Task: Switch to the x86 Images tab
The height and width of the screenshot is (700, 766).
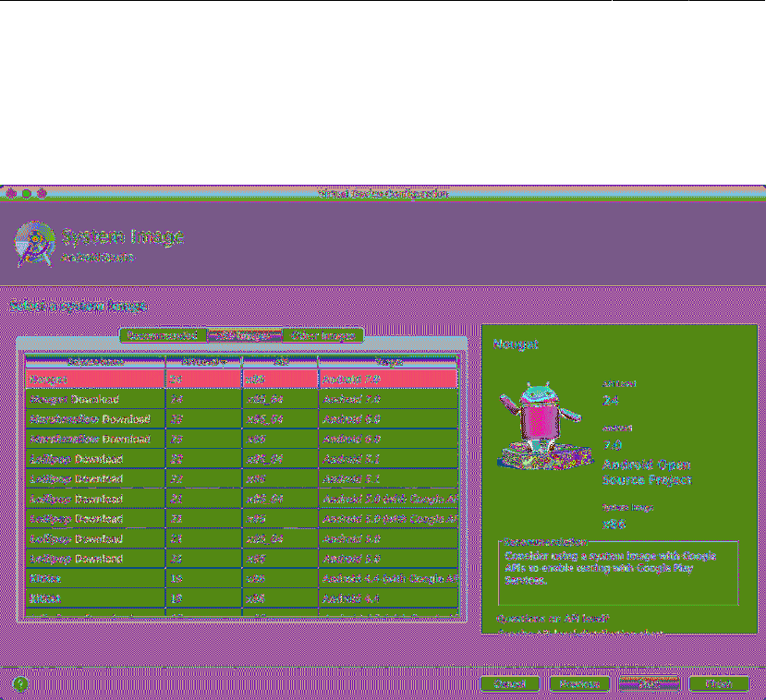Action: pos(244,335)
